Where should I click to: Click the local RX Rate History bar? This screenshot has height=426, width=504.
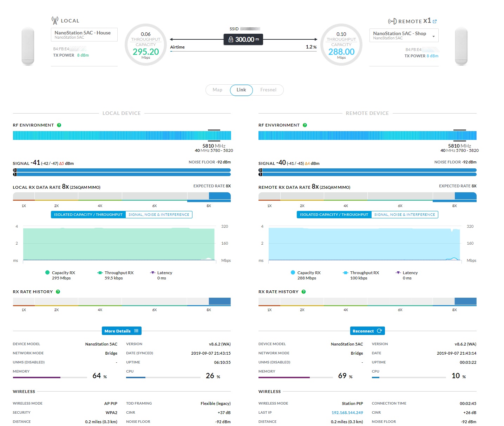click(x=122, y=302)
